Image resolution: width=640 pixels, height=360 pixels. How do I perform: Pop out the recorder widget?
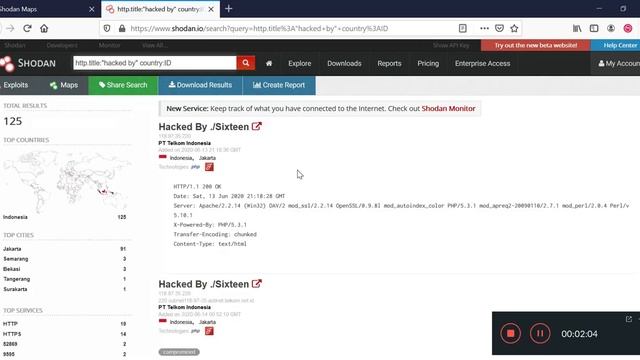tap(629, 319)
